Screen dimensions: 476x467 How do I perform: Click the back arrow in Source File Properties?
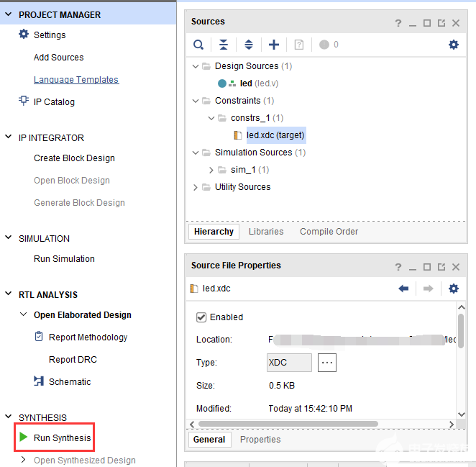pyautogui.click(x=403, y=289)
